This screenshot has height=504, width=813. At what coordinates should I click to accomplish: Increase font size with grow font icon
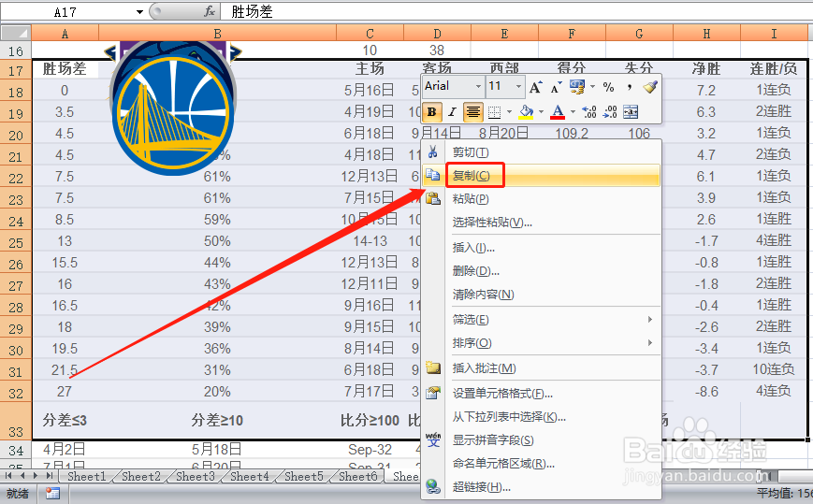tap(535, 87)
